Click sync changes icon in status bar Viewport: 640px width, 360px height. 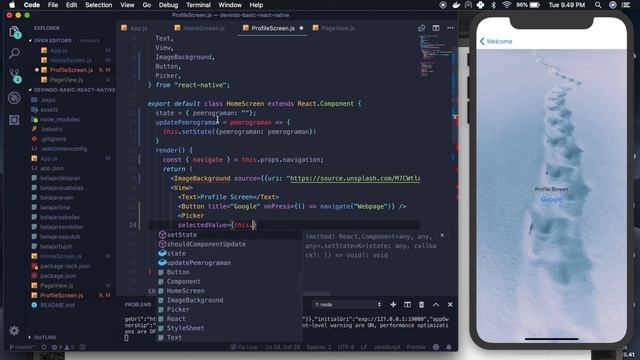[44, 347]
